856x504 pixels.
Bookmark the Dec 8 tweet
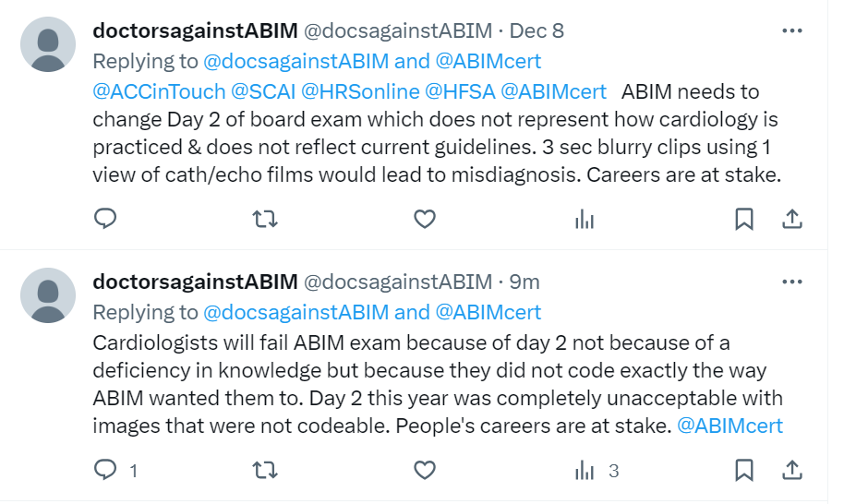[x=743, y=219]
